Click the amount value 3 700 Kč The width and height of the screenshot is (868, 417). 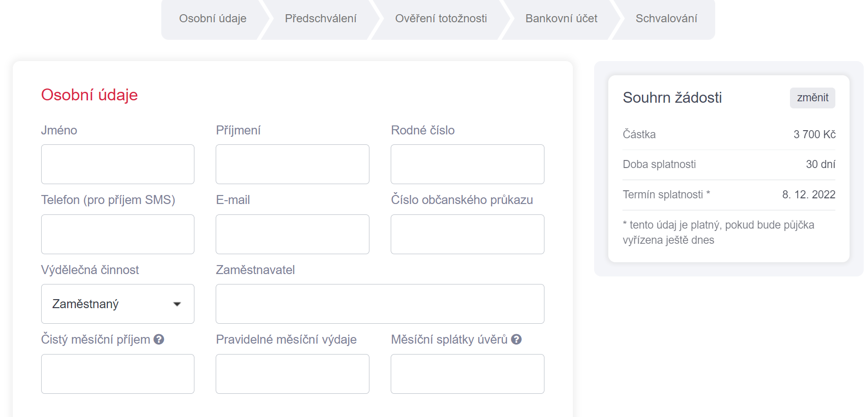pos(815,134)
